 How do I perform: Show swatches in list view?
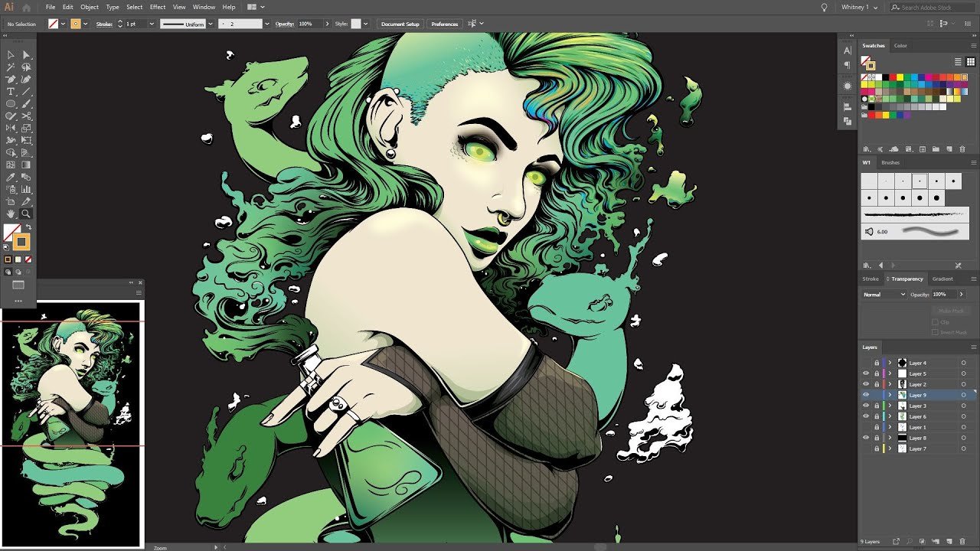tap(958, 61)
